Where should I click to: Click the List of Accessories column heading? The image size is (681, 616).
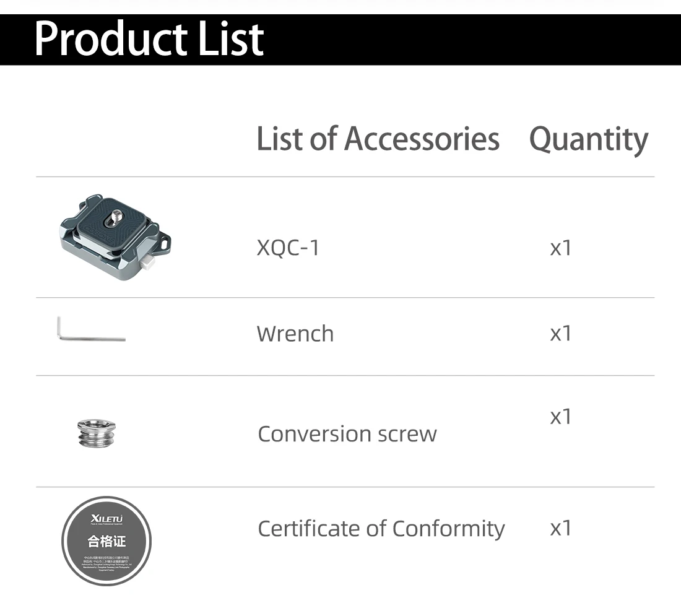point(378,139)
